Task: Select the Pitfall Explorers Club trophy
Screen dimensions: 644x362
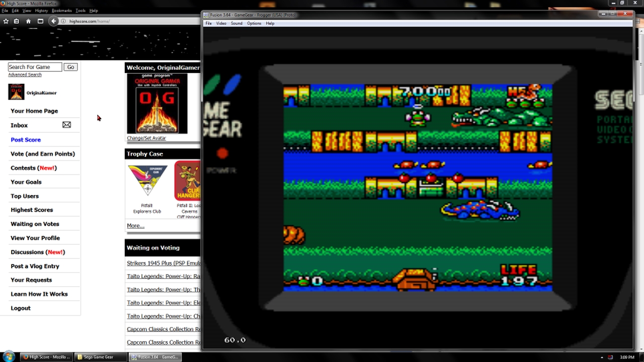Action: pyautogui.click(x=147, y=181)
